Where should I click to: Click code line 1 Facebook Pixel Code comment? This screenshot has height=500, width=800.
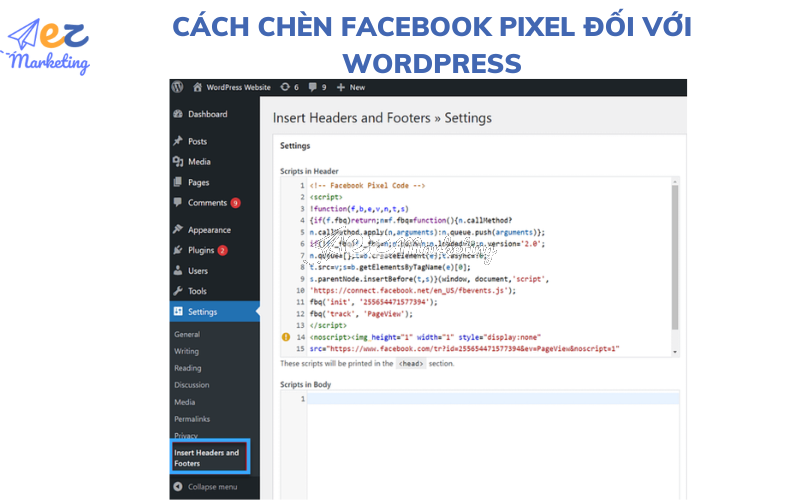[x=367, y=185]
